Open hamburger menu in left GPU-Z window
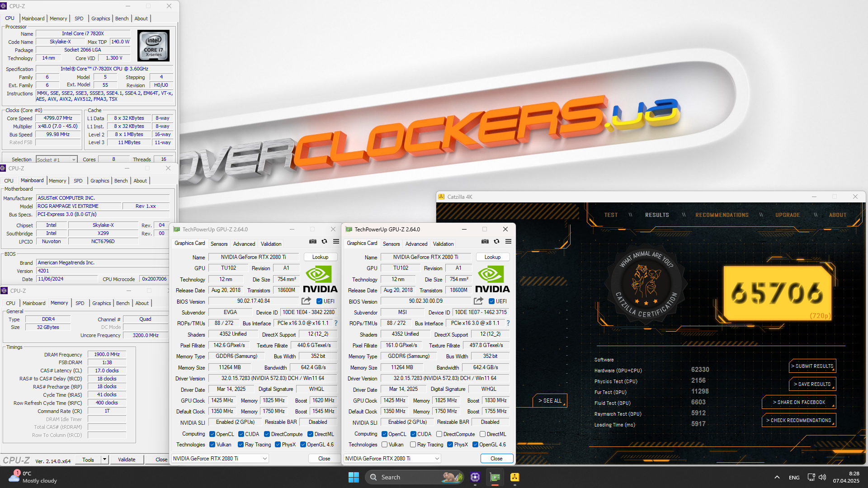This screenshot has width=868, height=488. coord(336,242)
